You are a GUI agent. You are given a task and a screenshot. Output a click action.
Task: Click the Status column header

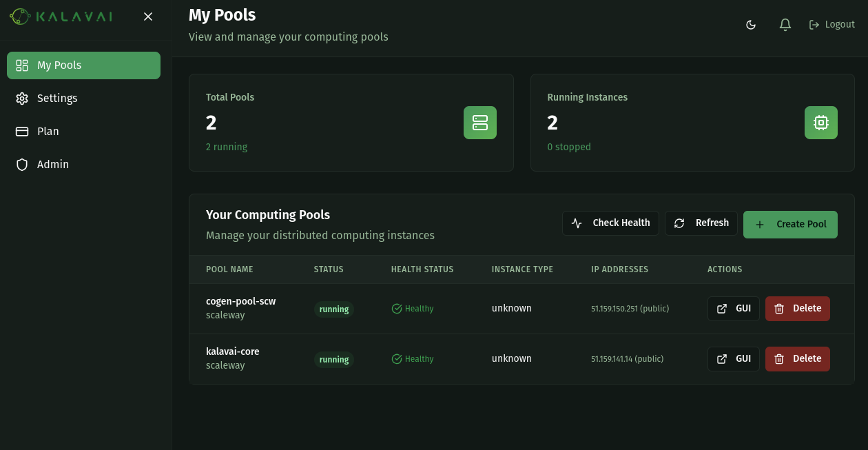[x=329, y=269]
